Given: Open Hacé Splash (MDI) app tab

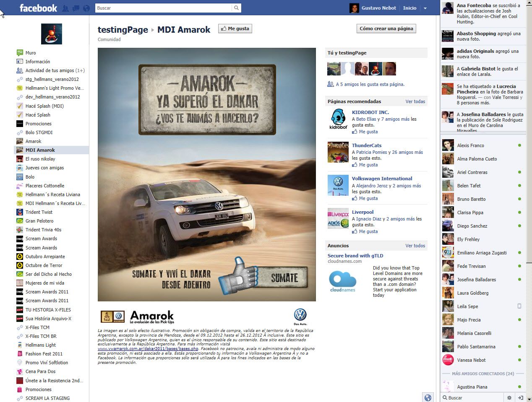Looking at the screenshot, I should (44, 106).
